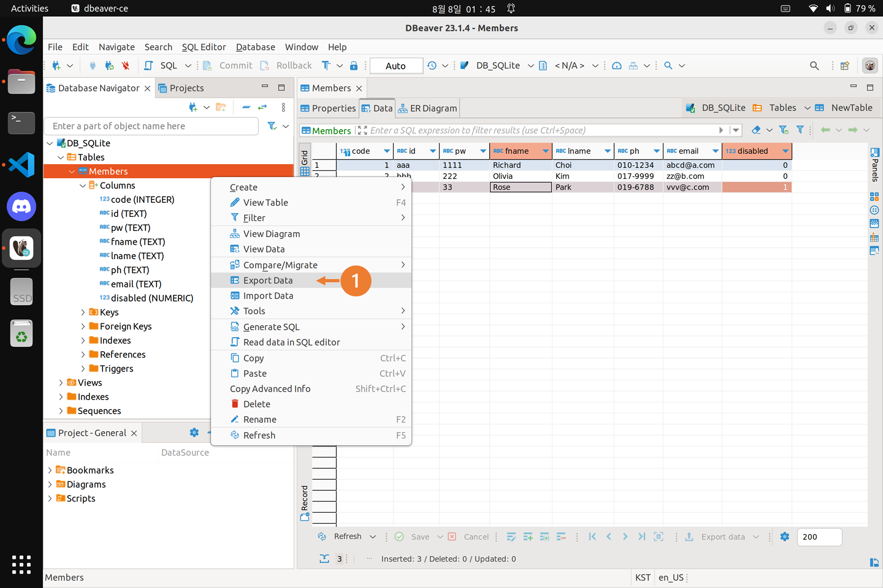Toggle the Panels side bar

pyautogui.click(x=875, y=165)
